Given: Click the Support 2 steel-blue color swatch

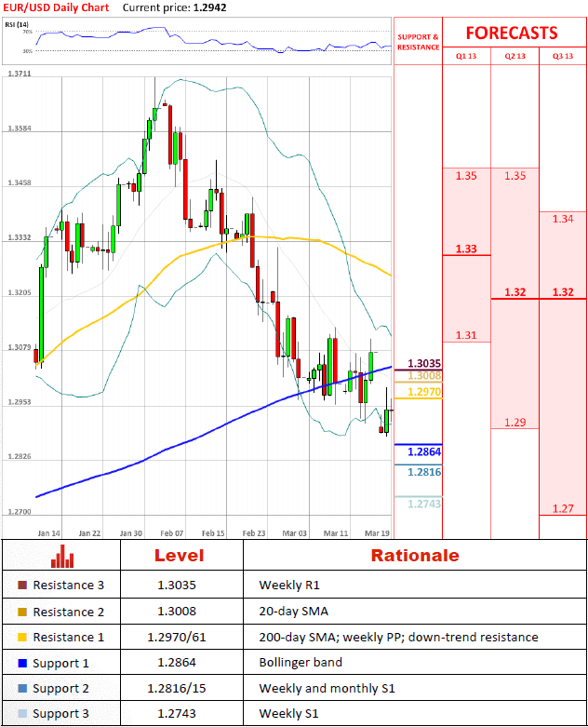Looking at the screenshot, I should [x=22, y=688].
